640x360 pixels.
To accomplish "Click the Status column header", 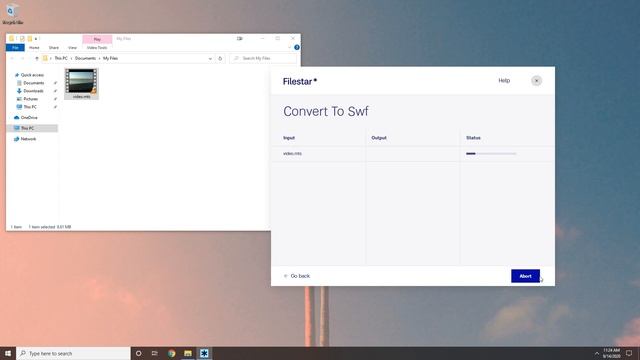I will [473, 138].
